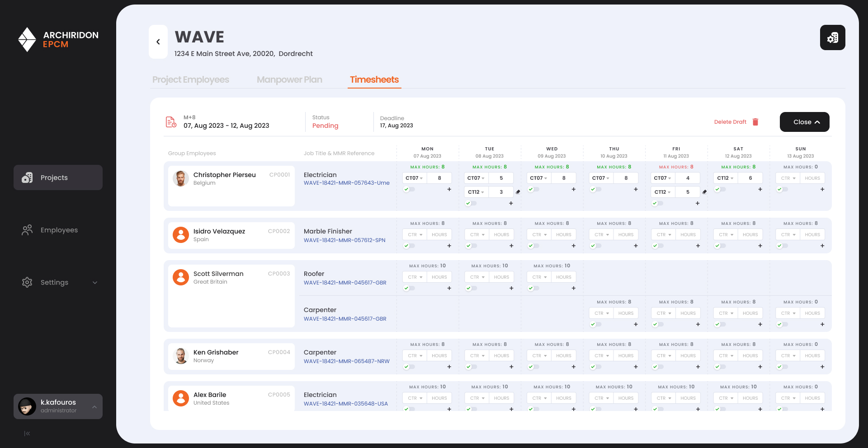Open CTR dropdown for Isidro Velazquez Monday

pos(415,235)
